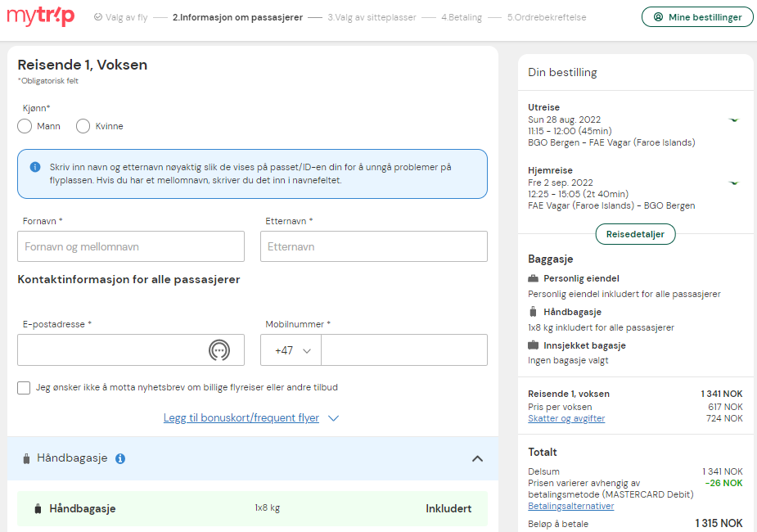Collapse the Håndbagasje section chevron
The image size is (757, 532).
coord(477,458)
